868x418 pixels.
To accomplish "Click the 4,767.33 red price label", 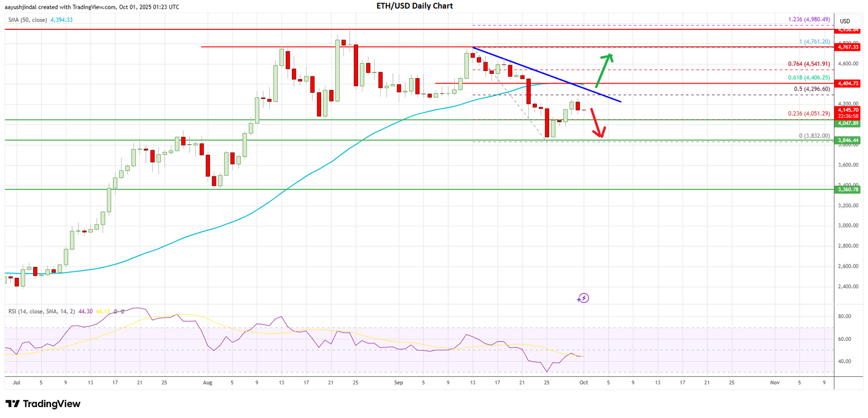I will [848, 47].
